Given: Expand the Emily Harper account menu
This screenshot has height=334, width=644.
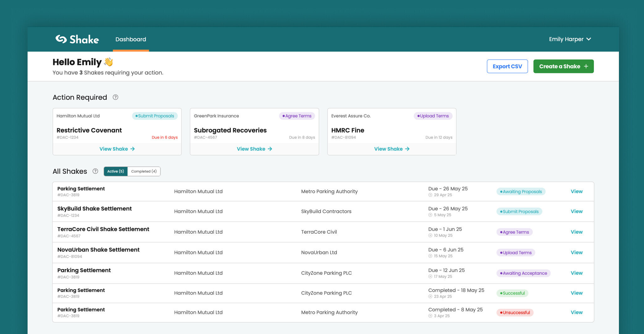Looking at the screenshot, I should click(x=567, y=39).
